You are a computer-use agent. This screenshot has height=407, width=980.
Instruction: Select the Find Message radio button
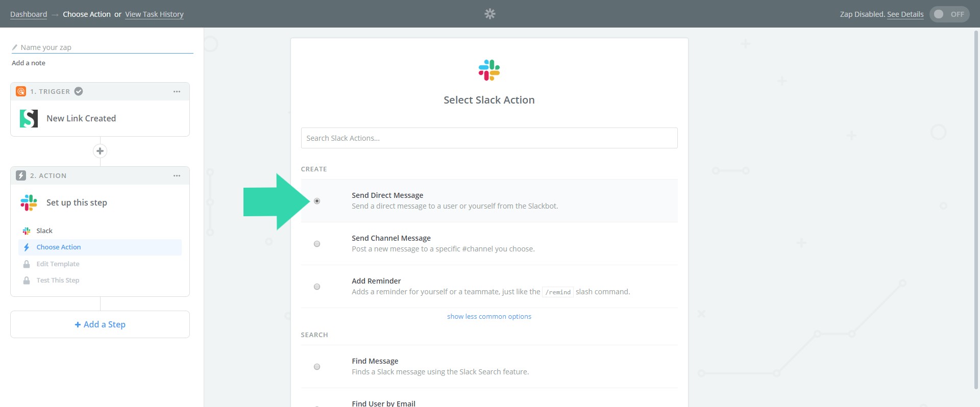point(317,367)
